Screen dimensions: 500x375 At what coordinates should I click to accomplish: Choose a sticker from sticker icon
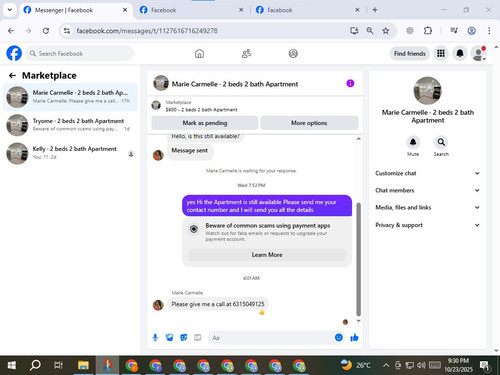[184, 338]
